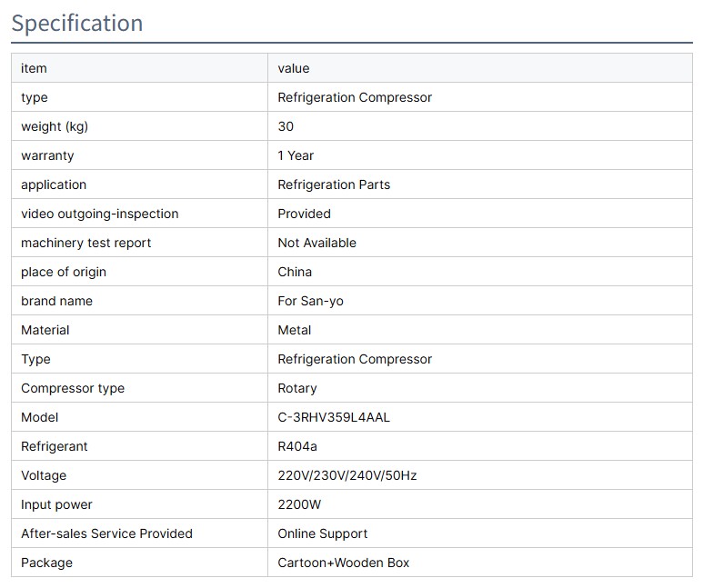Select the '1 Year' warranty value

click(x=296, y=155)
